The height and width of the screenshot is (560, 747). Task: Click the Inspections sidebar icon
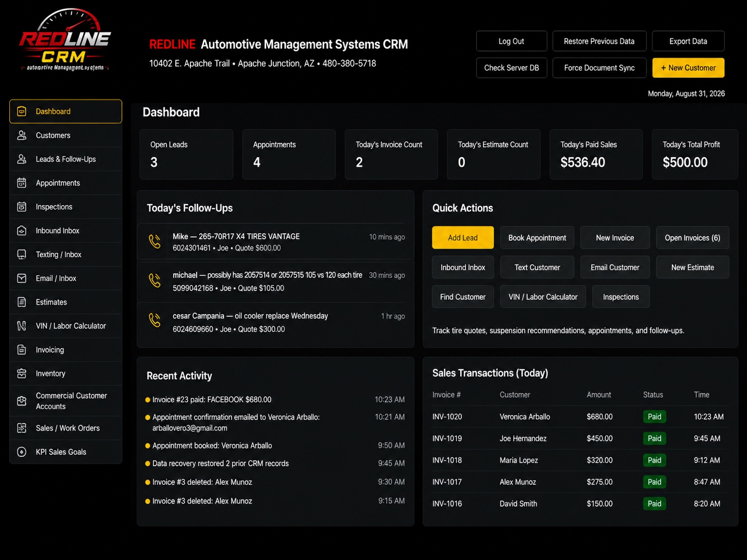[x=22, y=207]
